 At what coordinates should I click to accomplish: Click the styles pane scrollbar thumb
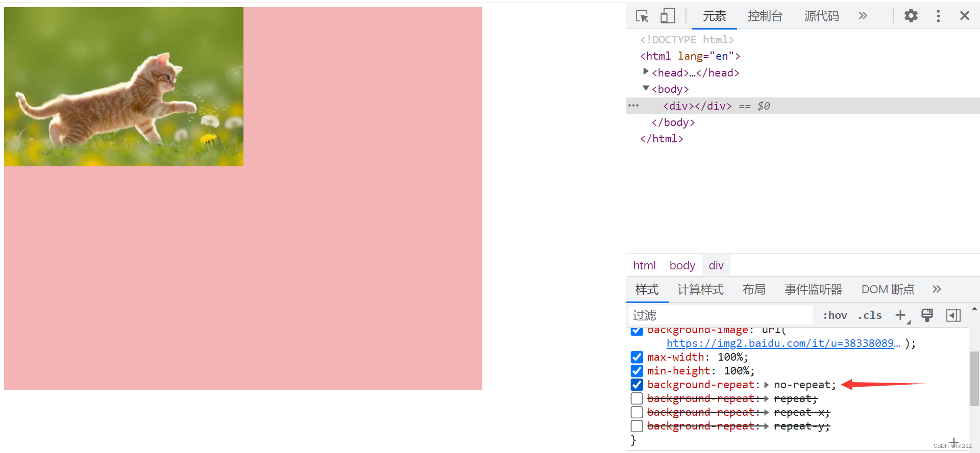click(x=974, y=379)
